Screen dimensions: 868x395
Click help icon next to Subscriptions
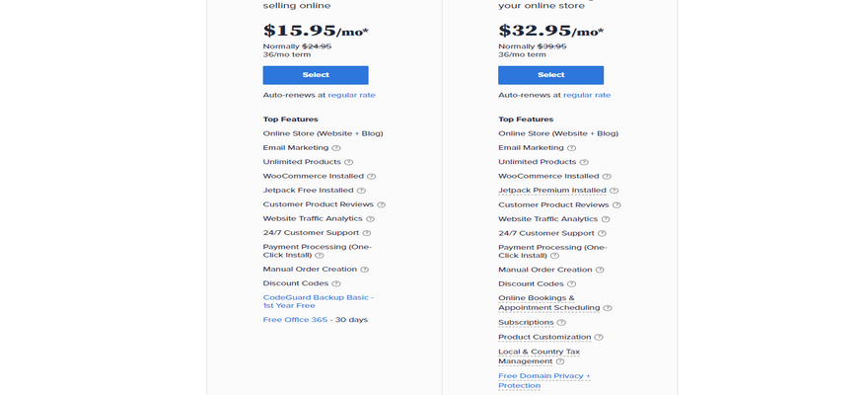click(561, 323)
